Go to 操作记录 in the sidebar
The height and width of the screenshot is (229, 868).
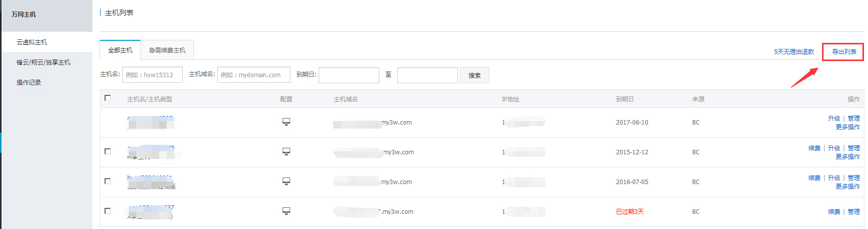(29, 83)
